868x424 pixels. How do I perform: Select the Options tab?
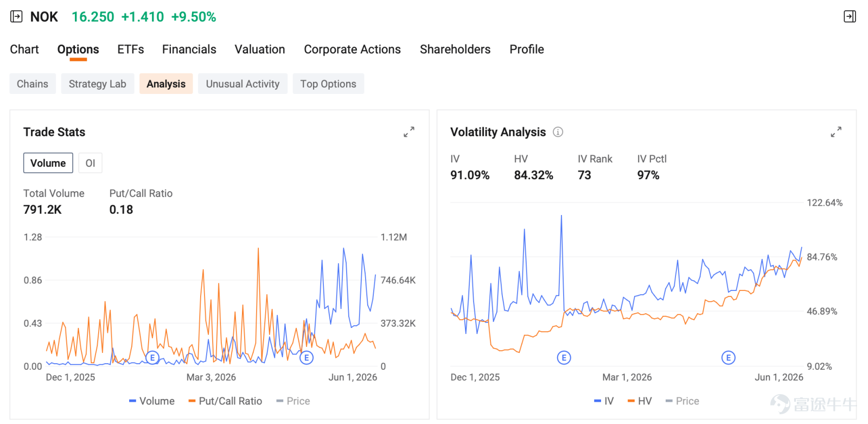click(78, 49)
